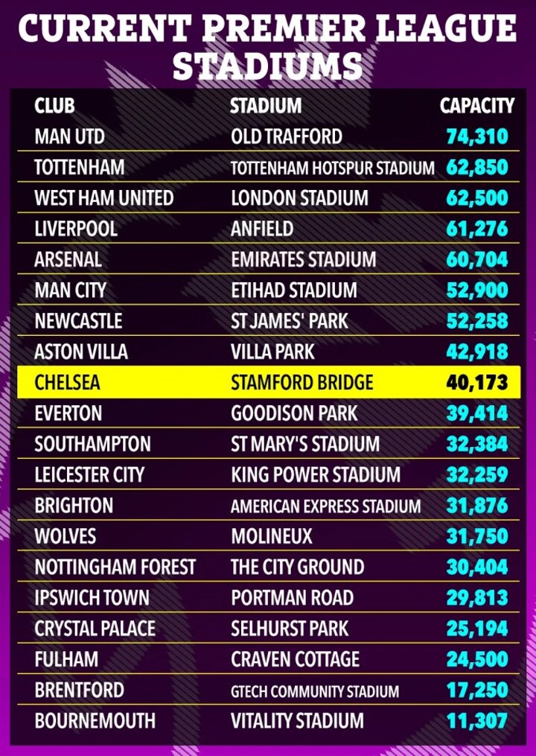Select Craven Cottage stadium text

295,659
